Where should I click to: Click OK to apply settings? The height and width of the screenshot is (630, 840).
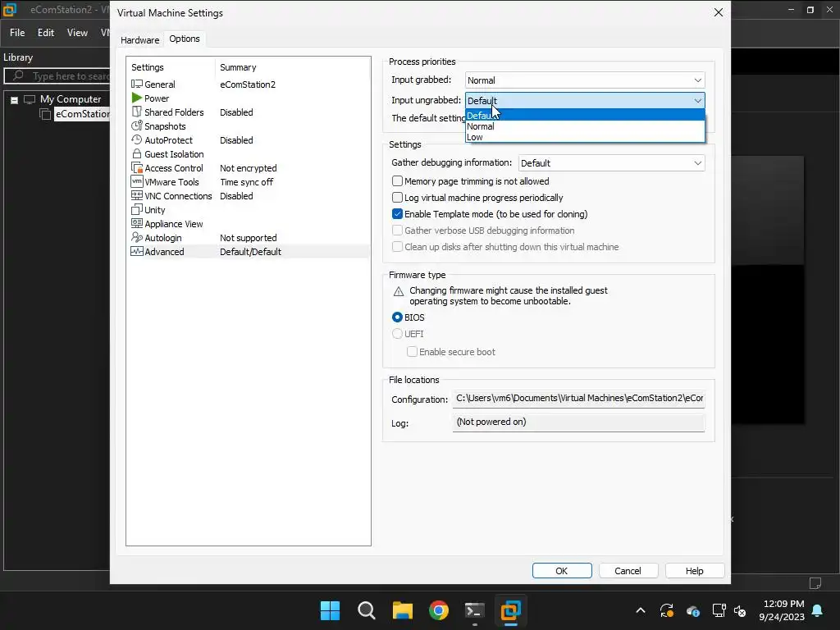click(562, 571)
